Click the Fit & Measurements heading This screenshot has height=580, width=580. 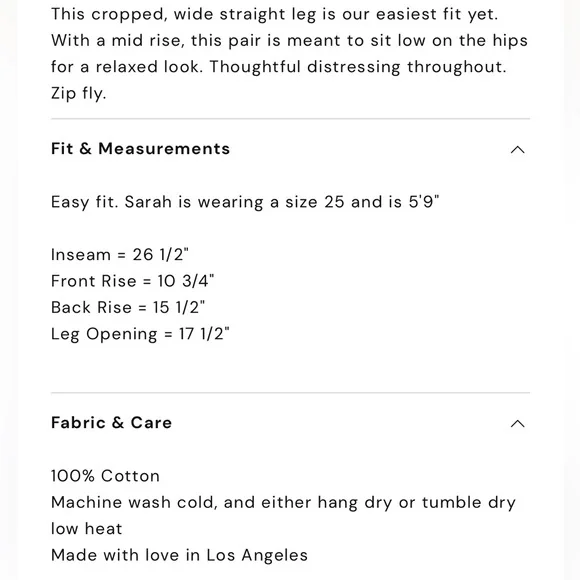coord(141,149)
